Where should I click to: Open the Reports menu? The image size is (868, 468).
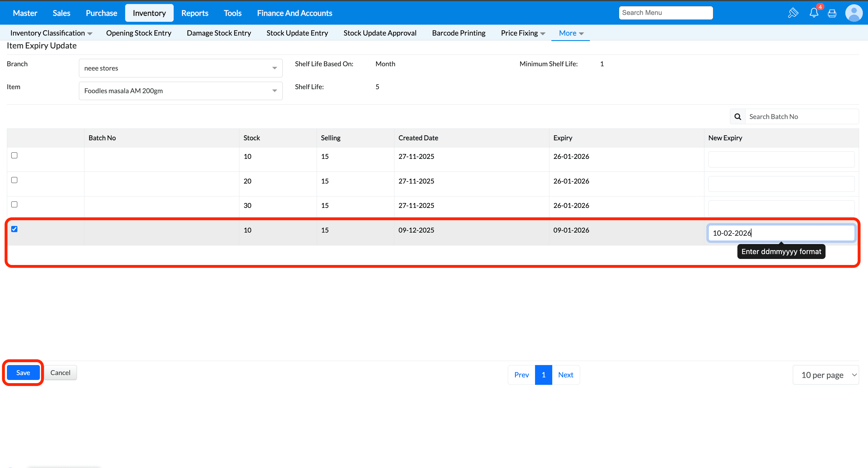click(194, 13)
